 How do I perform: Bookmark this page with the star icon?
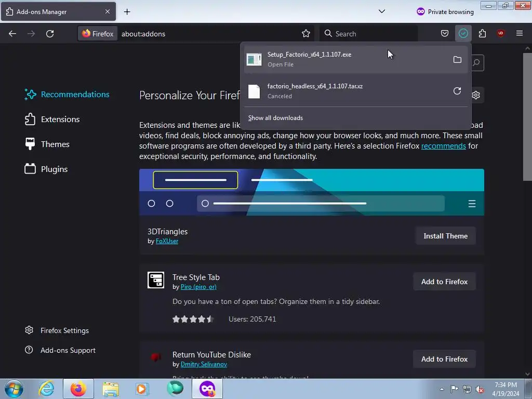pos(305,34)
